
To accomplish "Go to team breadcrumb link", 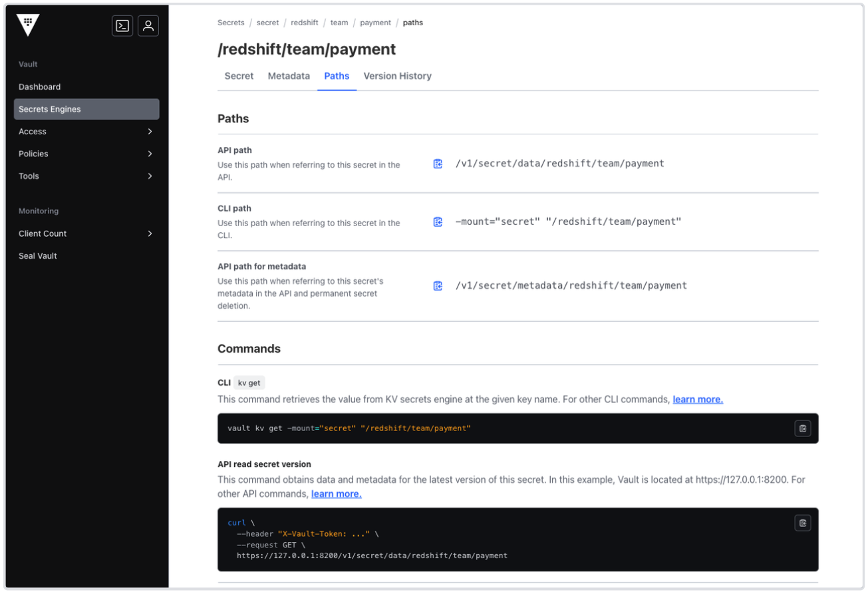I will point(339,23).
